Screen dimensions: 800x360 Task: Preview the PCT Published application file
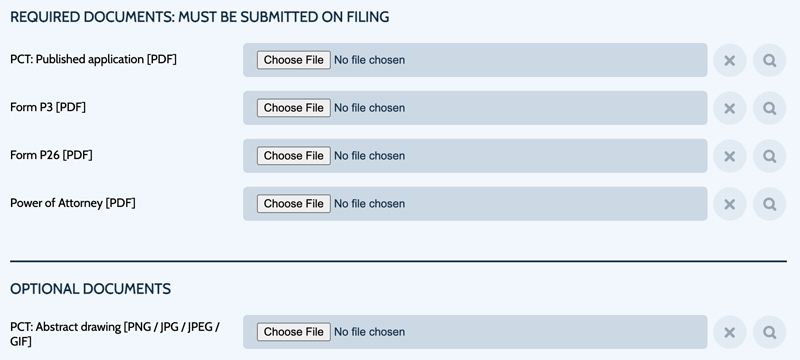(769, 60)
